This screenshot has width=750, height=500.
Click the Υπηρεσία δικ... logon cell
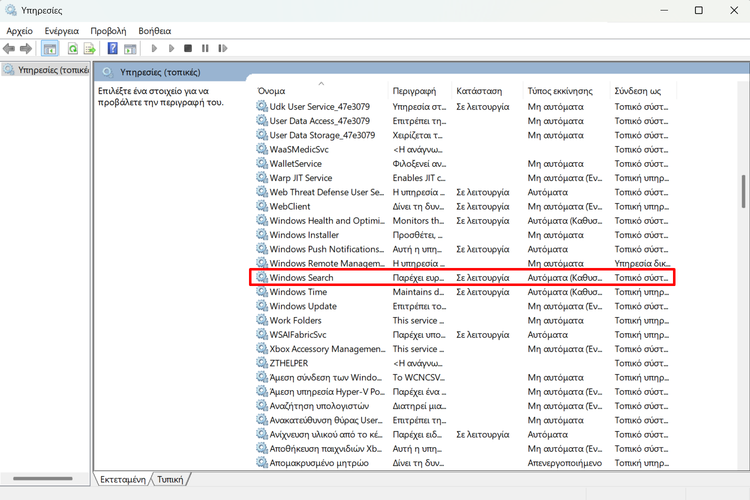tap(642, 263)
